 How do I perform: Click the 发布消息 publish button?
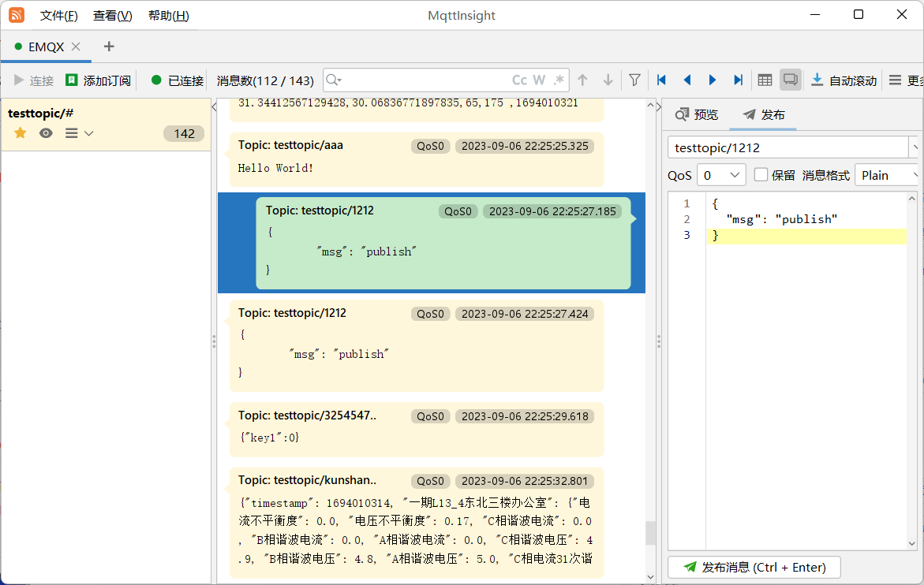tap(754, 567)
